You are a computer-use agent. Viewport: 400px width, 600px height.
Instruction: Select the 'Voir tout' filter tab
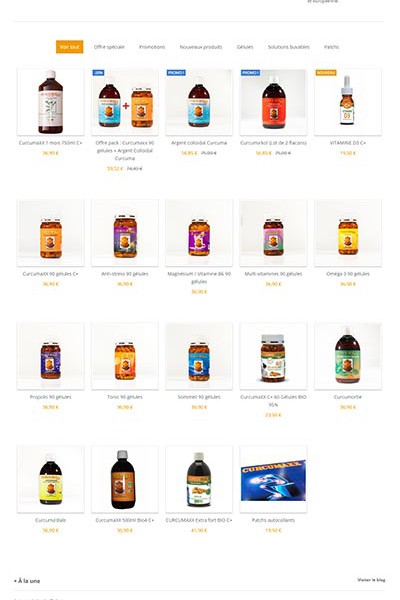coord(69,47)
